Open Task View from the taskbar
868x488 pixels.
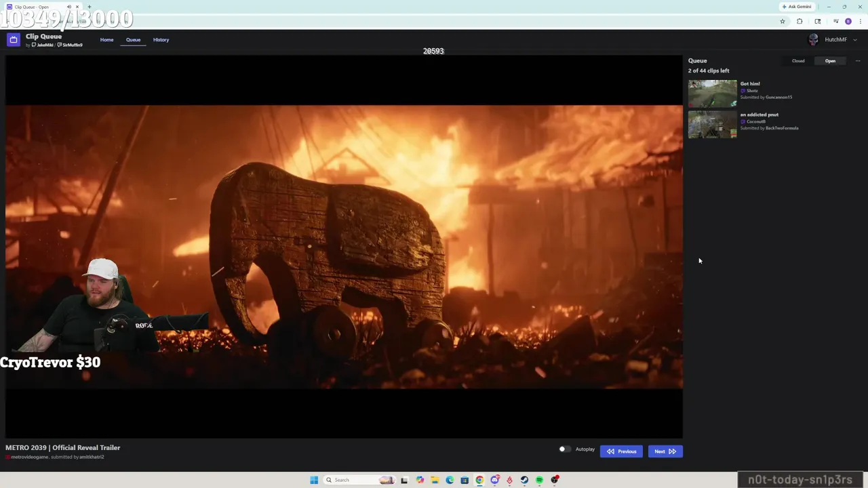click(x=404, y=480)
